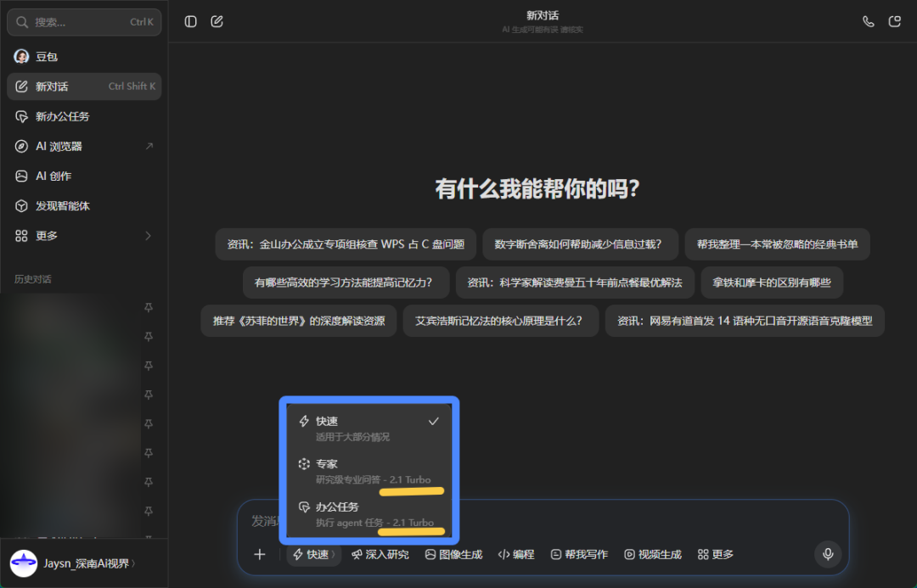Choose 专家 mode in the popup
This screenshot has height=588, width=917.
pos(369,471)
